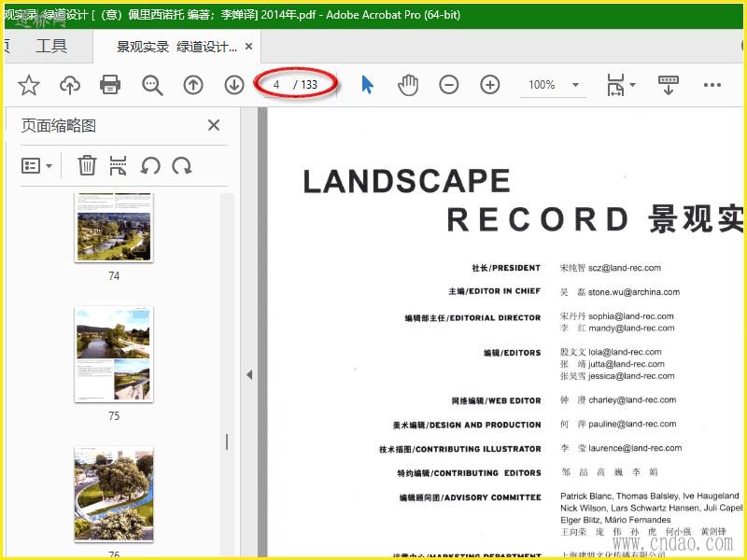
Task: Delete selected page with trash icon
Action: (87, 166)
